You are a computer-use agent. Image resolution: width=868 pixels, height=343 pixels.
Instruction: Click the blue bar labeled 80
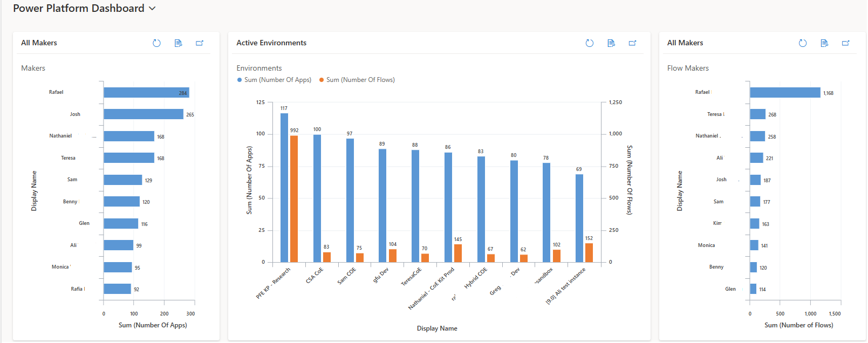[514, 211]
